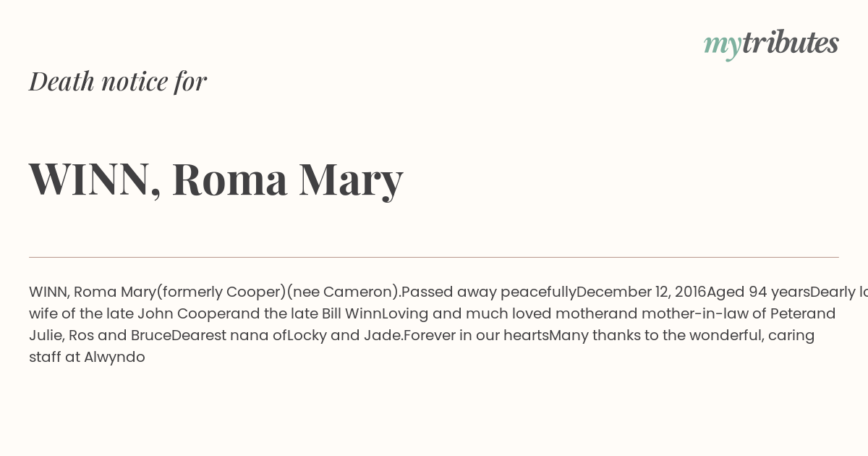Click the date "December 12, 2016"
Image resolution: width=868 pixels, height=456 pixels.
point(641,292)
